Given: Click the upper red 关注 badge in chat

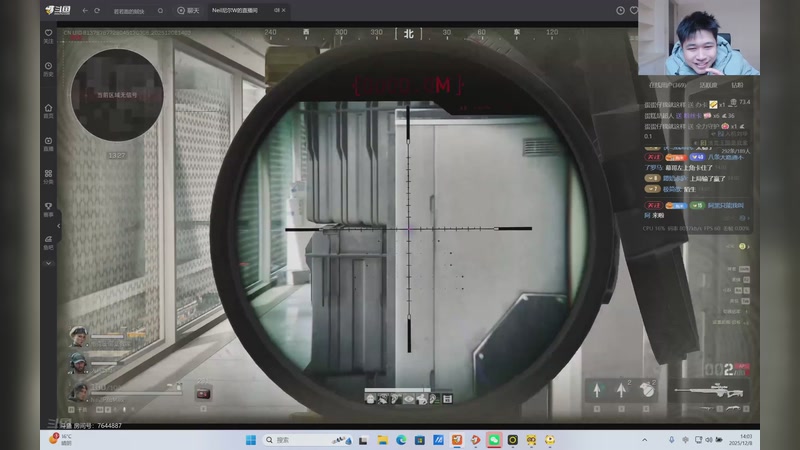Looking at the screenshot, I should 654,157.
